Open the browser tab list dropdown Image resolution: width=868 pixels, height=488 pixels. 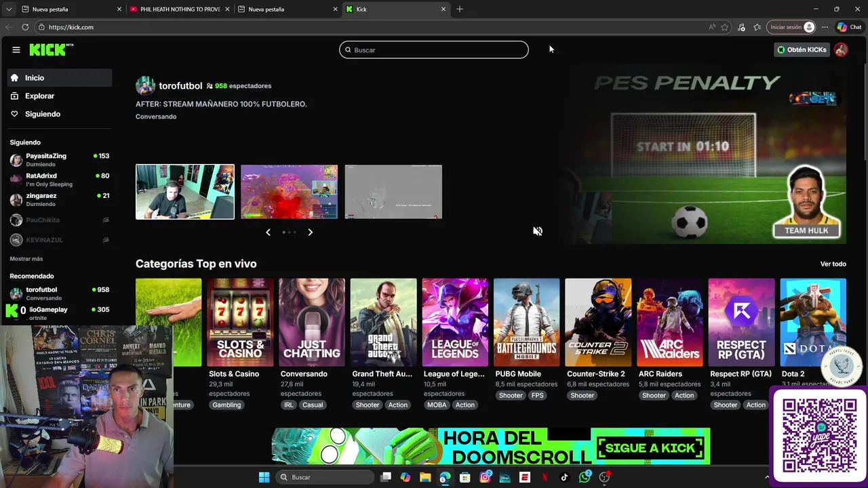click(8, 9)
